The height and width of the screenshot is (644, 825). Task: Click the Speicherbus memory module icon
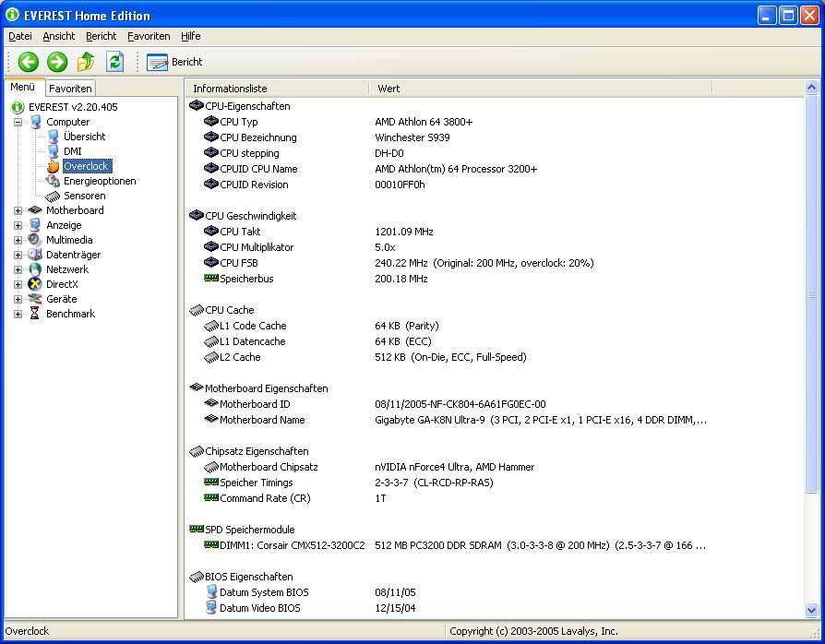[x=211, y=278]
